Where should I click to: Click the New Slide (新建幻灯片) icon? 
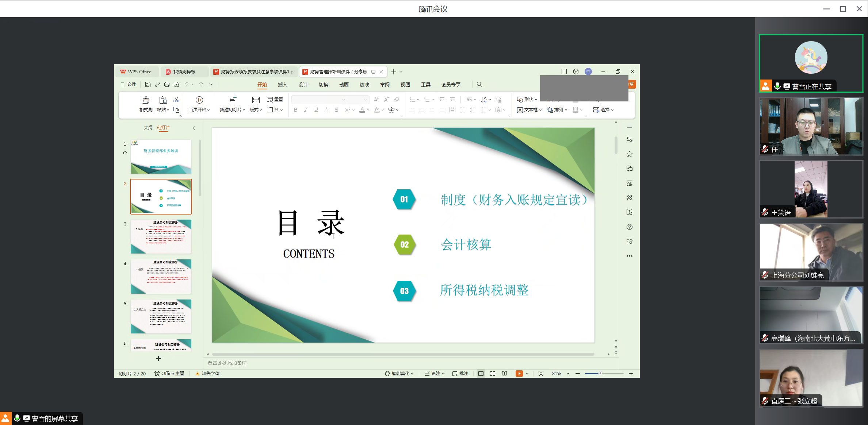[232, 100]
